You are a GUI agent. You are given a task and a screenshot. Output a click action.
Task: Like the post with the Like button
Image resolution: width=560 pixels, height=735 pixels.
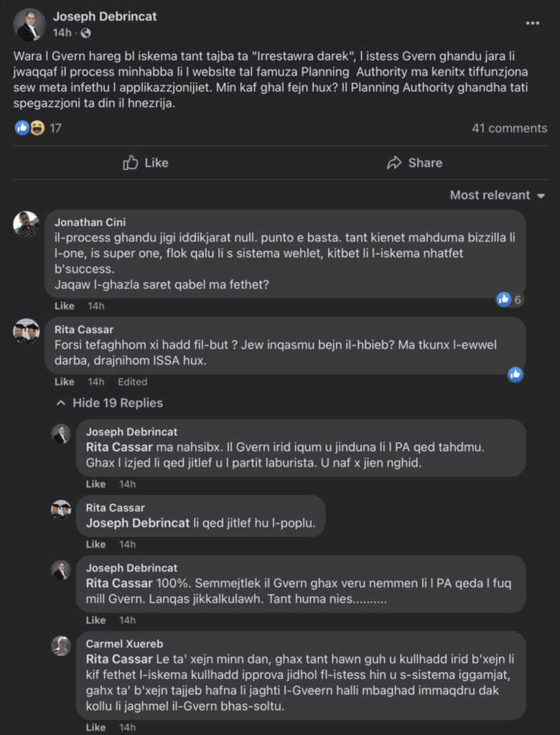[x=146, y=163]
